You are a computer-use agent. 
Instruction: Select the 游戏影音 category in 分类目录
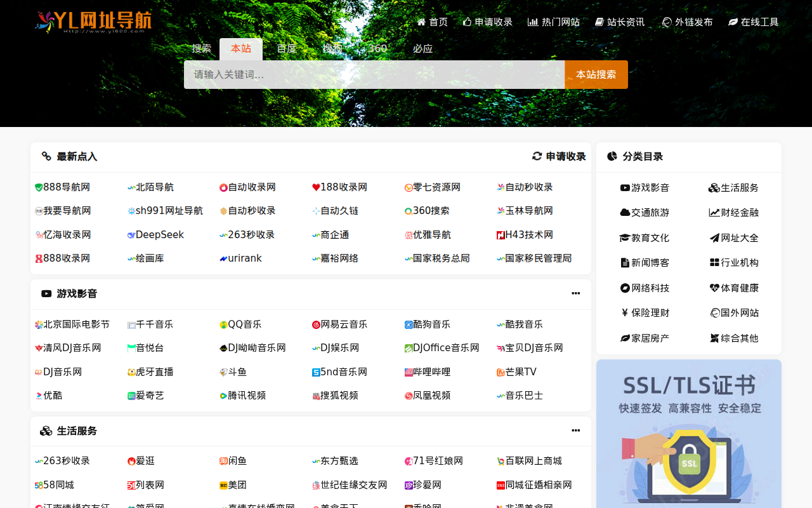point(644,187)
